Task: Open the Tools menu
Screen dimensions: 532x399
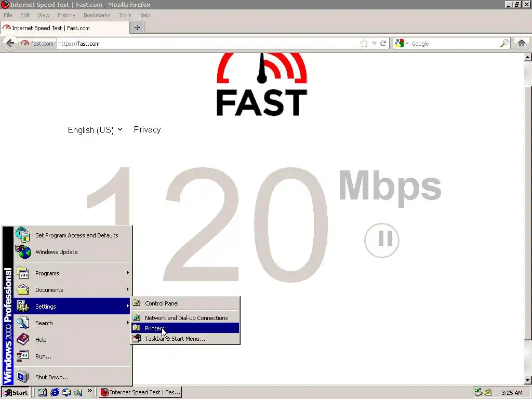Action: tap(125, 15)
